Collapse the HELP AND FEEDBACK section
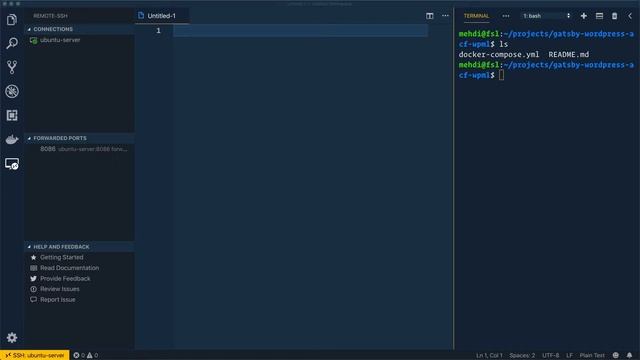This screenshot has width=640, height=360. [x=80, y=247]
